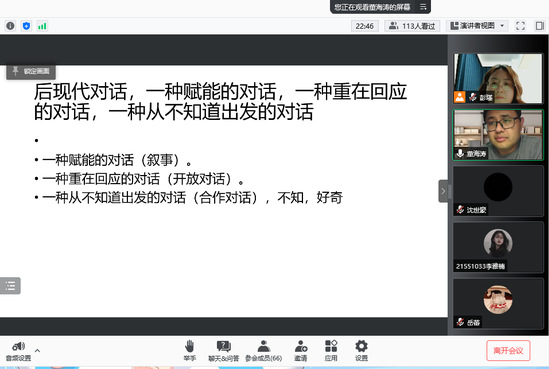Screen dimensions: 549x369
Task: Open the screen-share banner menu icon
Action: (x=423, y=7)
